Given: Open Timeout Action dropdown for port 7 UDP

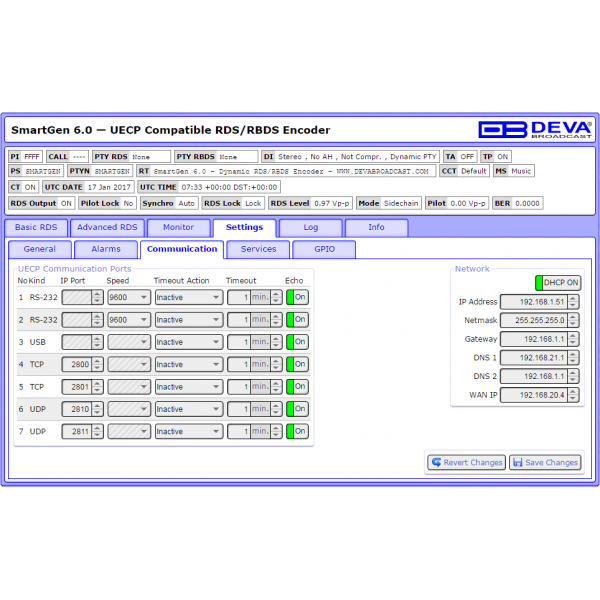Looking at the screenshot, I should (x=189, y=431).
